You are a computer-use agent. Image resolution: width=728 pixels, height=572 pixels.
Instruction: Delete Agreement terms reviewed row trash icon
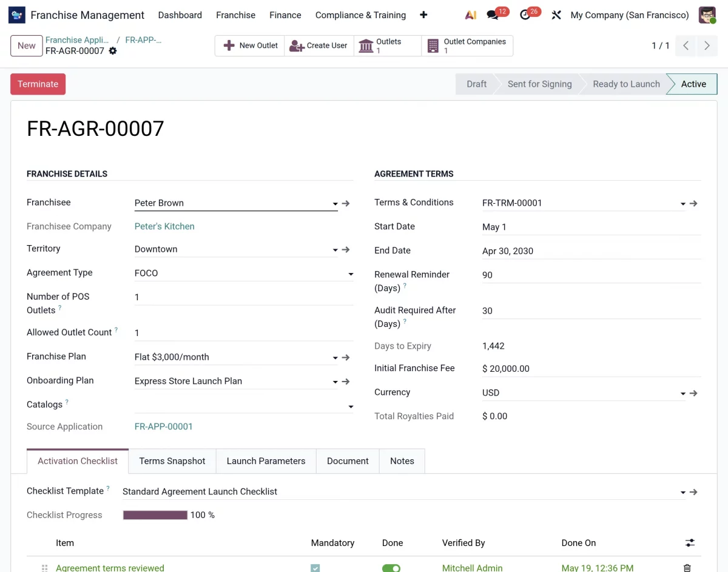[x=687, y=568]
